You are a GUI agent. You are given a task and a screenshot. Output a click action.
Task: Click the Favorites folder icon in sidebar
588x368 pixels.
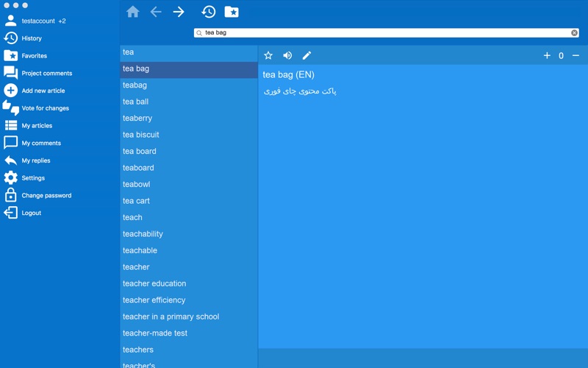coord(10,56)
